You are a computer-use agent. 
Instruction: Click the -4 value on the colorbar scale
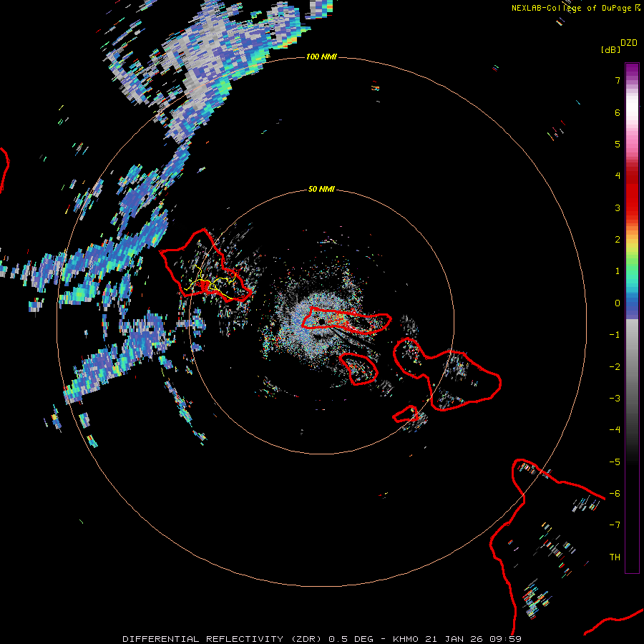615,430
